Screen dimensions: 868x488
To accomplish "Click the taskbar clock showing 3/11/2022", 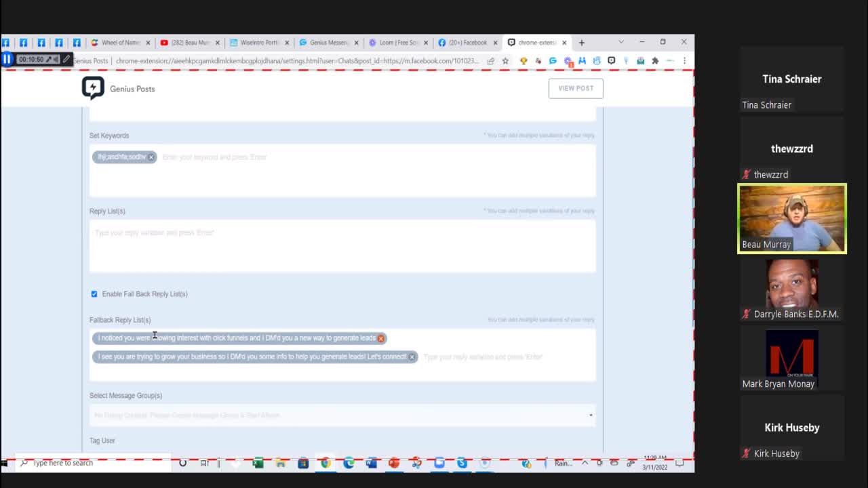I will [x=654, y=463].
